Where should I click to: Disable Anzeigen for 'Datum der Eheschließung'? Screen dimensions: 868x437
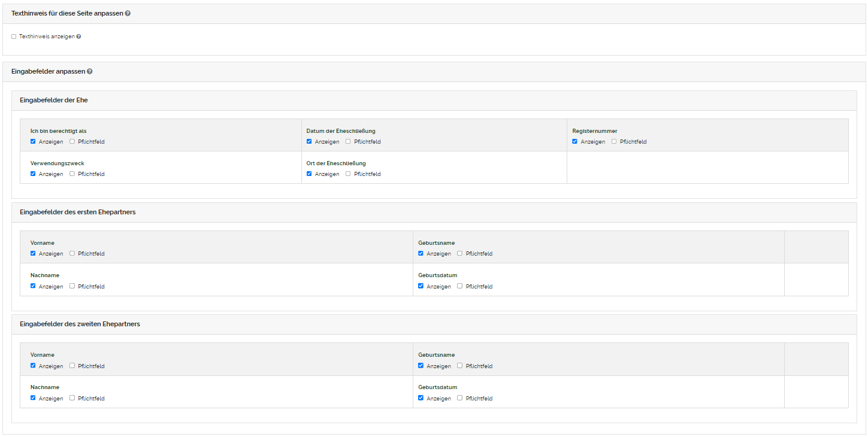pyautogui.click(x=309, y=141)
